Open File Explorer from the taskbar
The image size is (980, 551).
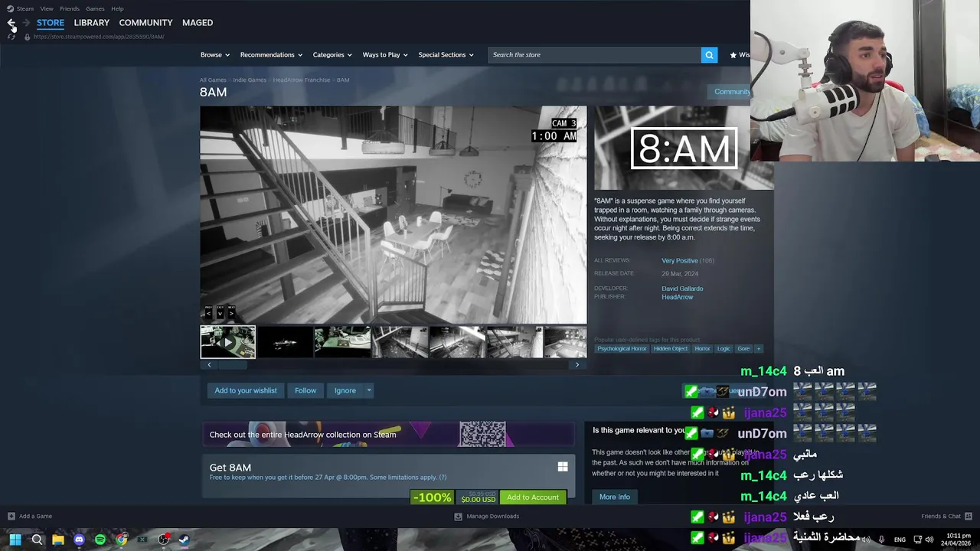tap(58, 540)
